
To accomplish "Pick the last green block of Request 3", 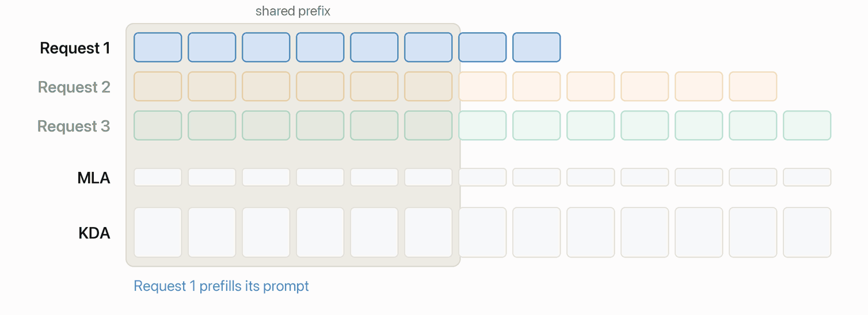I will pyautogui.click(x=807, y=125).
